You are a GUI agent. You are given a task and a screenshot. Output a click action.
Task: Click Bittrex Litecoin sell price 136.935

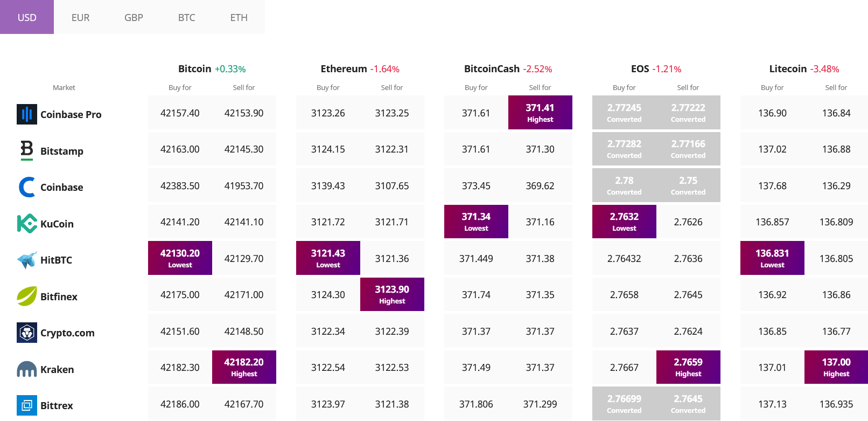[x=836, y=404]
